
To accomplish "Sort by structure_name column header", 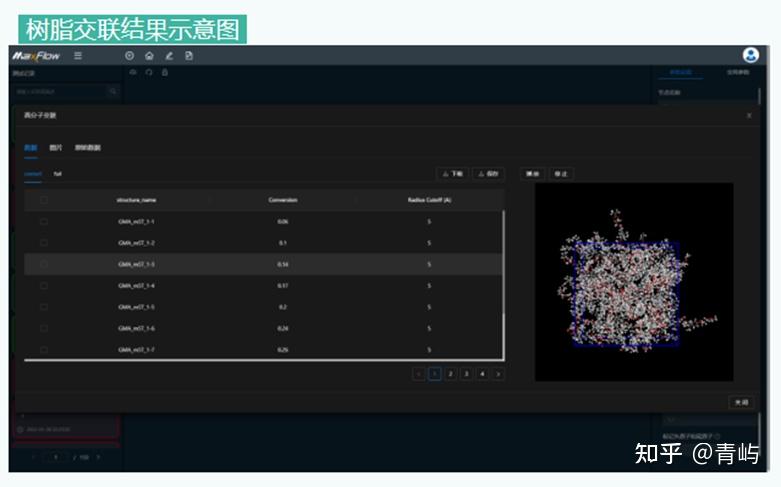I will (136, 200).
